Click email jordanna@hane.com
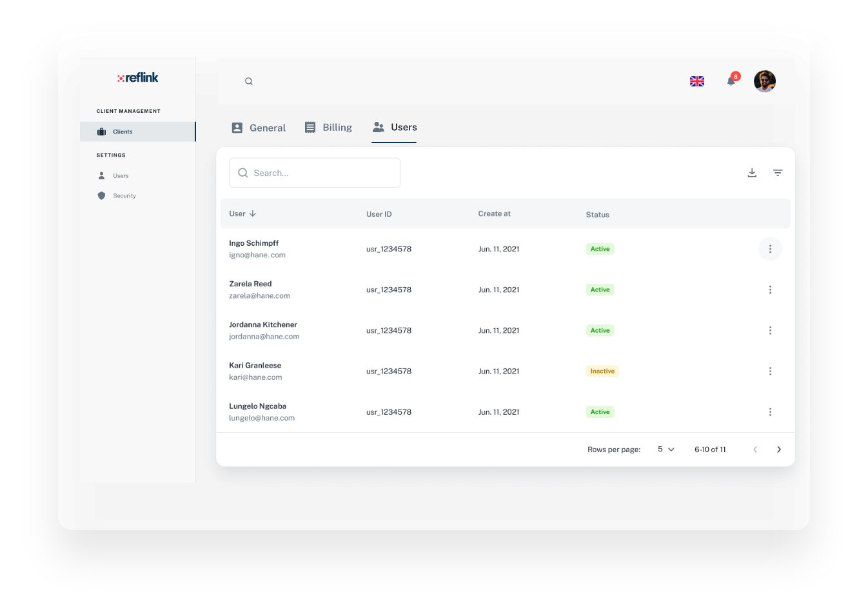The height and width of the screenshot is (614, 868). (x=264, y=337)
